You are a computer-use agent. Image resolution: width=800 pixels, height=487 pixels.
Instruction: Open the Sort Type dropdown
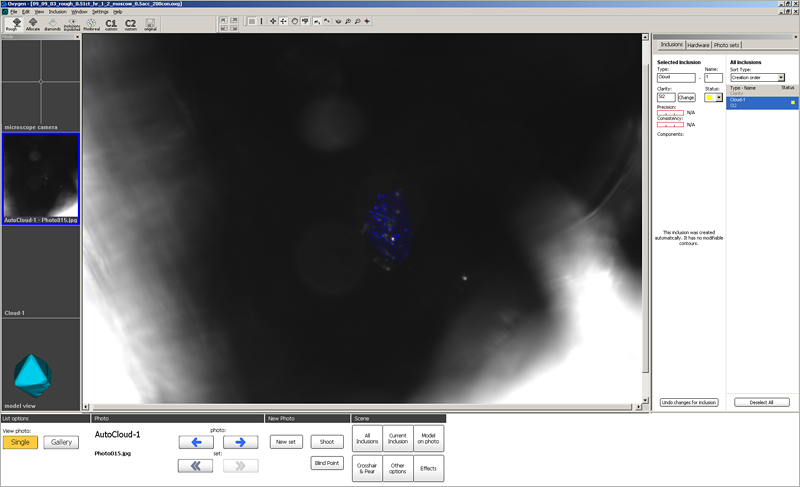click(x=757, y=77)
